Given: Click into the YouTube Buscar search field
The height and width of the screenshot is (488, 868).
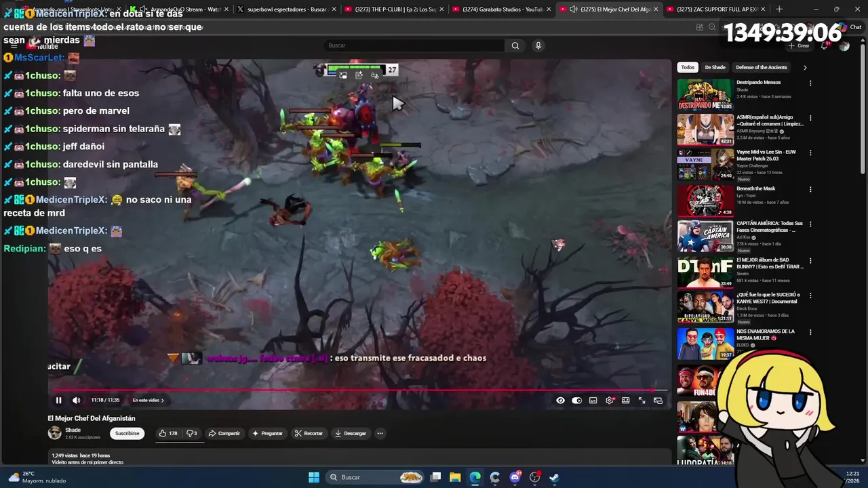Looking at the screenshot, I should 414,45.
